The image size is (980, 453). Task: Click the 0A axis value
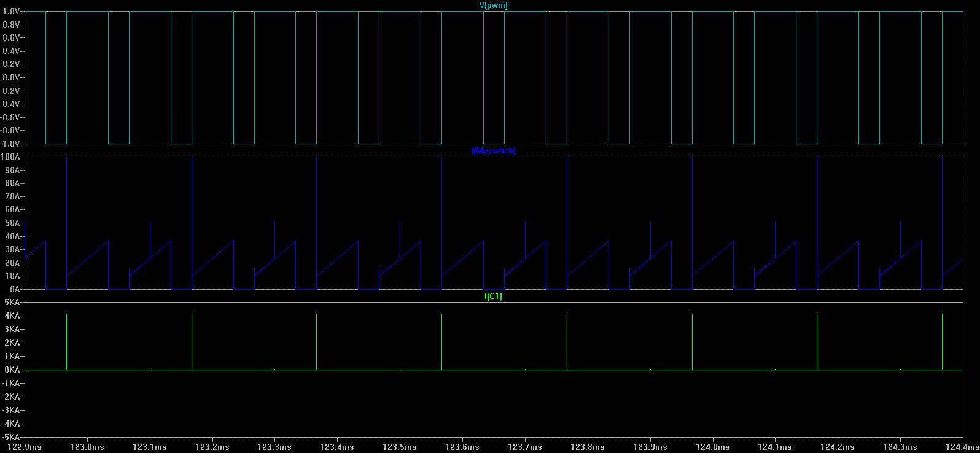14,289
